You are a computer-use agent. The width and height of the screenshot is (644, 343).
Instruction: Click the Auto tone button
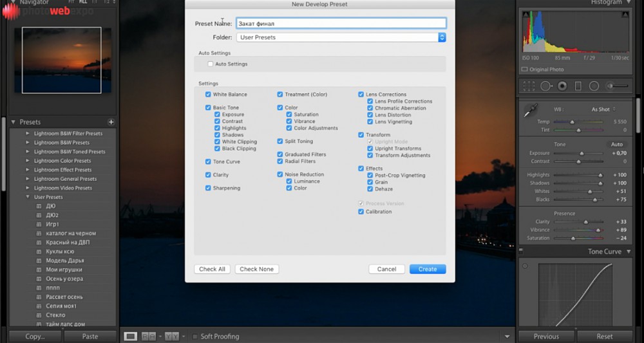tap(616, 144)
